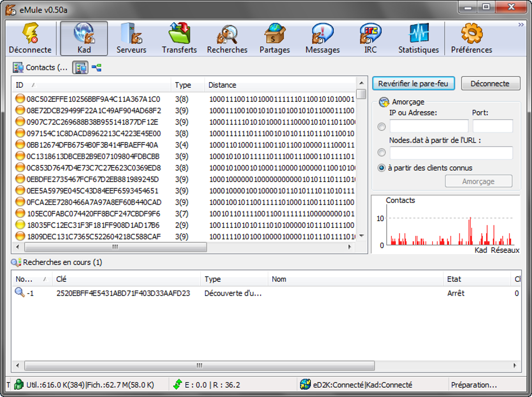Click the Amorçage bootstrap button
The height and width of the screenshot is (397, 532).
478,181
